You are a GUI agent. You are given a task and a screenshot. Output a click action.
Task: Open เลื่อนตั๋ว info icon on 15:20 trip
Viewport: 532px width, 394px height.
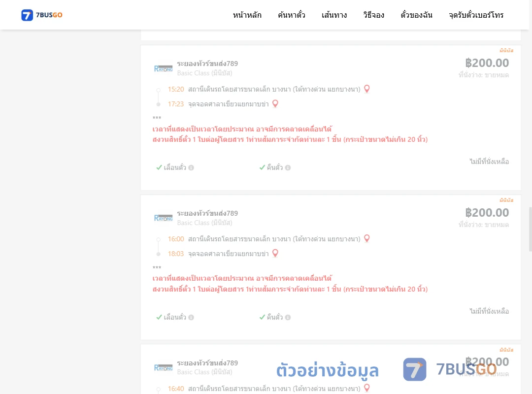pyautogui.click(x=191, y=167)
